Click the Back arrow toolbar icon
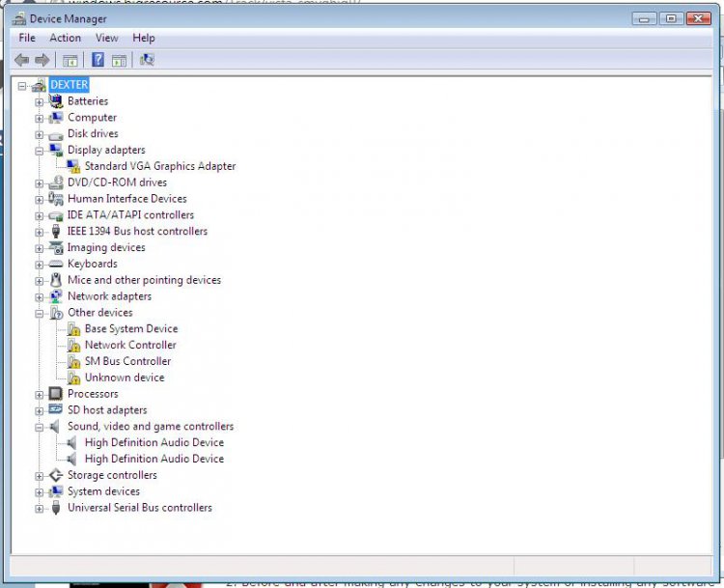Viewport: 724px width, 588px height. (x=21, y=60)
